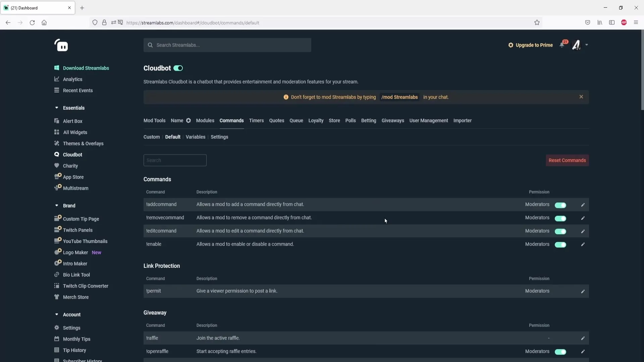The width and height of the screenshot is (644, 362).
Task: Open Logo Maker in sidebar
Action: [x=75, y=252]
